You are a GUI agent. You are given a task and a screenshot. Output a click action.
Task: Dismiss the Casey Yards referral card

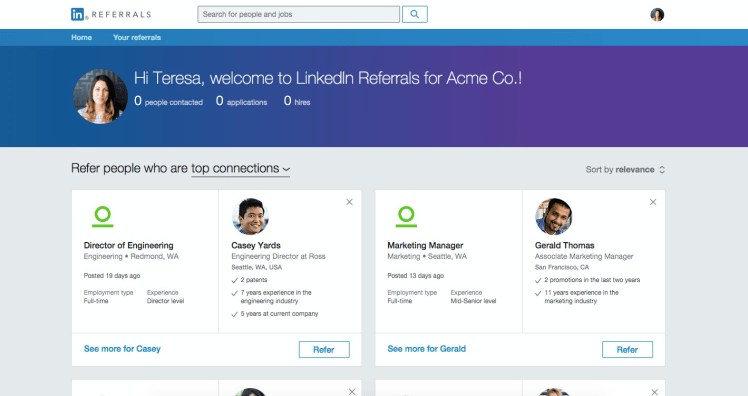(349, 202)
